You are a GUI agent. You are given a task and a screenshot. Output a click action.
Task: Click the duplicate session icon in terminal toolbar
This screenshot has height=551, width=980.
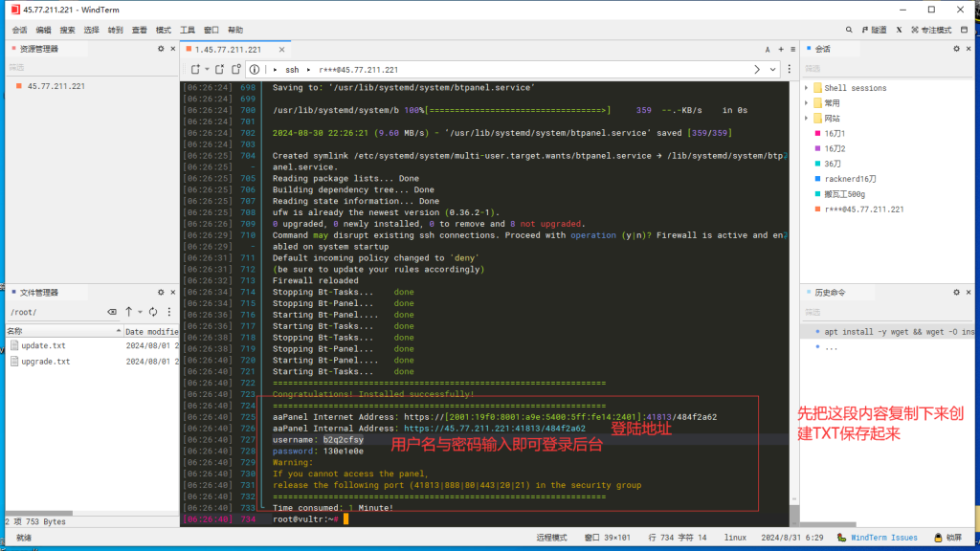point(236,69)
